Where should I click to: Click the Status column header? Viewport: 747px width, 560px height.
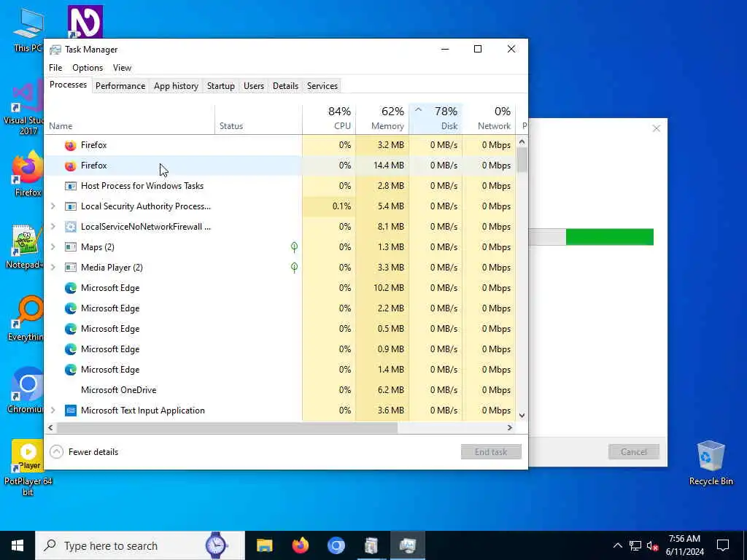pyautogui.click(x=259, y=119)
